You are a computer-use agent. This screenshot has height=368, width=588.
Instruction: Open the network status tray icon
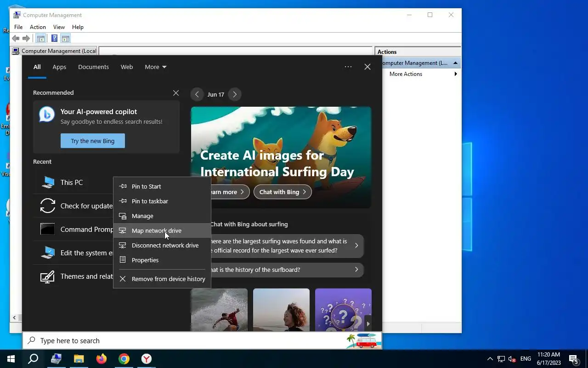tap(501, 359)
